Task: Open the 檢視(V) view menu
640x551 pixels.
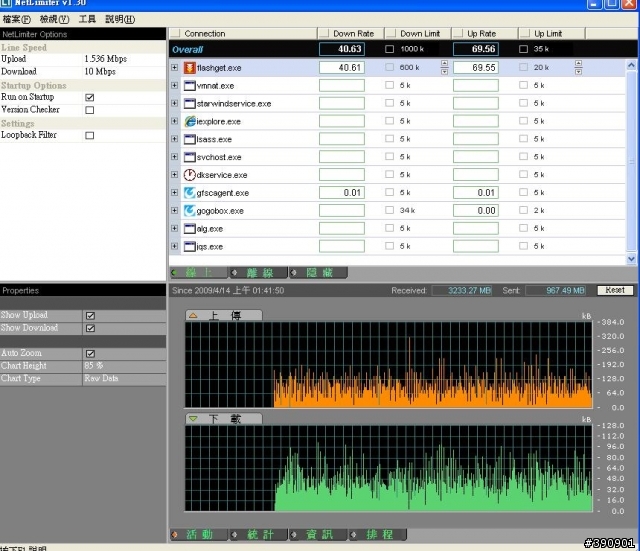Action: (x=54, y=19)
